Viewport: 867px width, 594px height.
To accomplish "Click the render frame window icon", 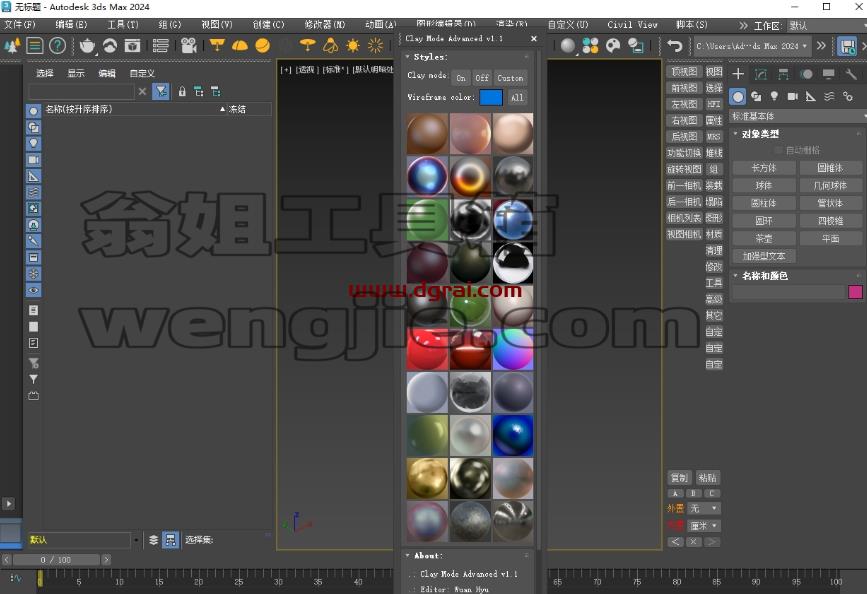I will pyautogui.click(x=132, y=46).
